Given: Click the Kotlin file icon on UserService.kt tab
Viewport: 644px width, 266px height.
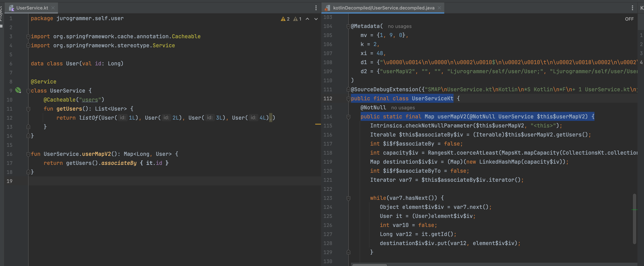Looking at the screenshot, I should pos(11,8).
